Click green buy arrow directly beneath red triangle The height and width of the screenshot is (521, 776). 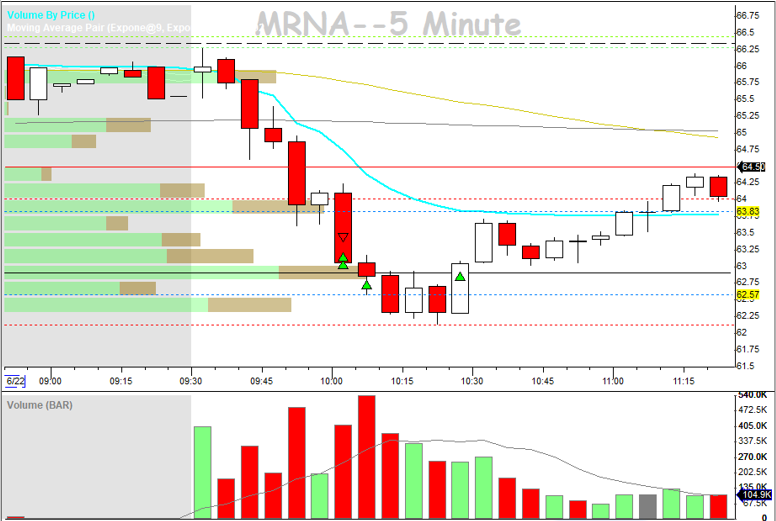[x=343, y=262]
